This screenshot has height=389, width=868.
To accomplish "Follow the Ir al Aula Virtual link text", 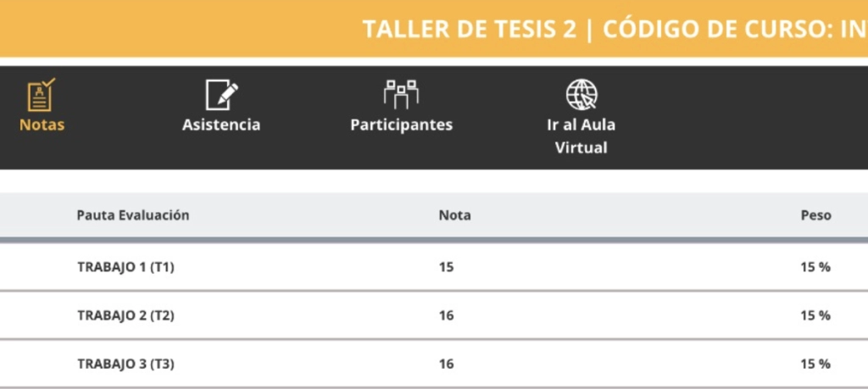I will tap(581, 136).
